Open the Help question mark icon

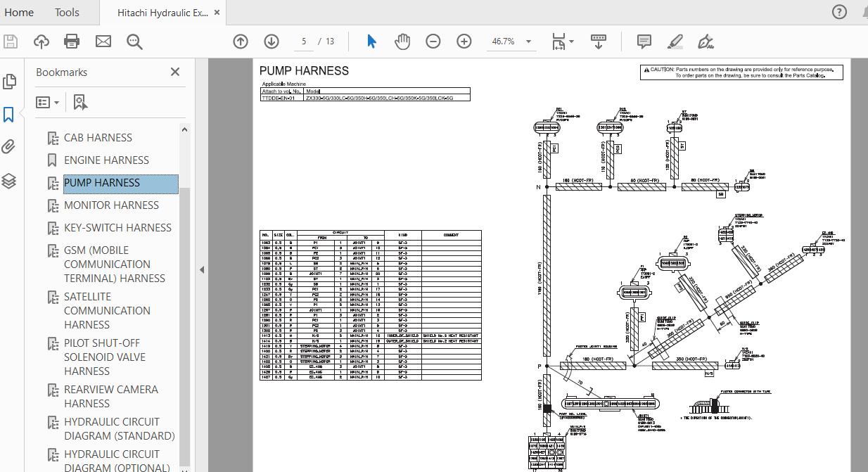(x=839, y=12)
